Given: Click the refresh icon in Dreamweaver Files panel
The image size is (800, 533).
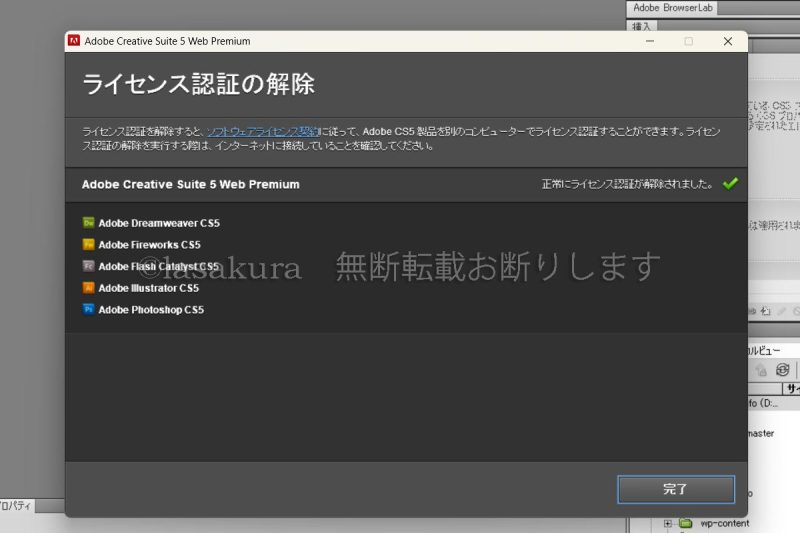Looking at the screenshot, I should (782, 370).
